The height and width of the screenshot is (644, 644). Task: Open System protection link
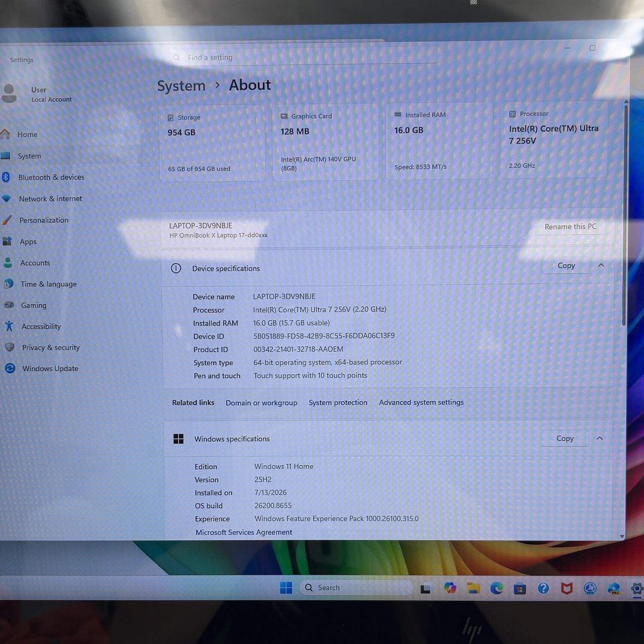(338, 402)
